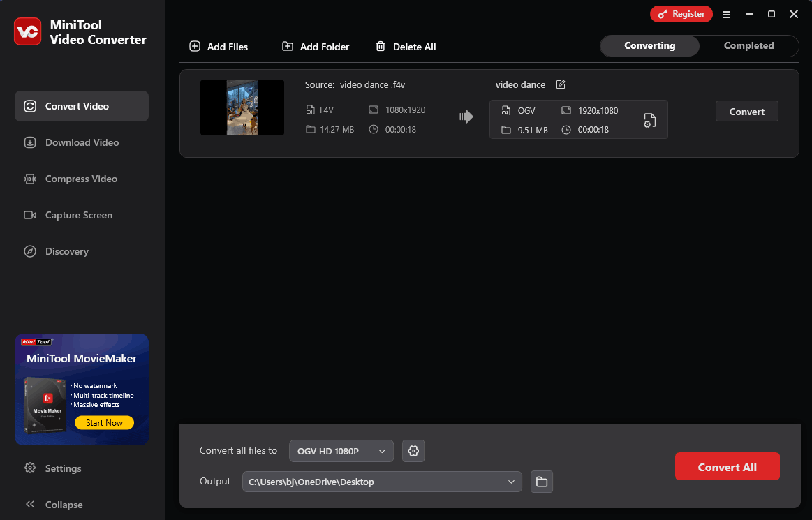Click Start Now in MovieMaker ad
This screenshot has width=812, height=520.
tap(104, 422)
